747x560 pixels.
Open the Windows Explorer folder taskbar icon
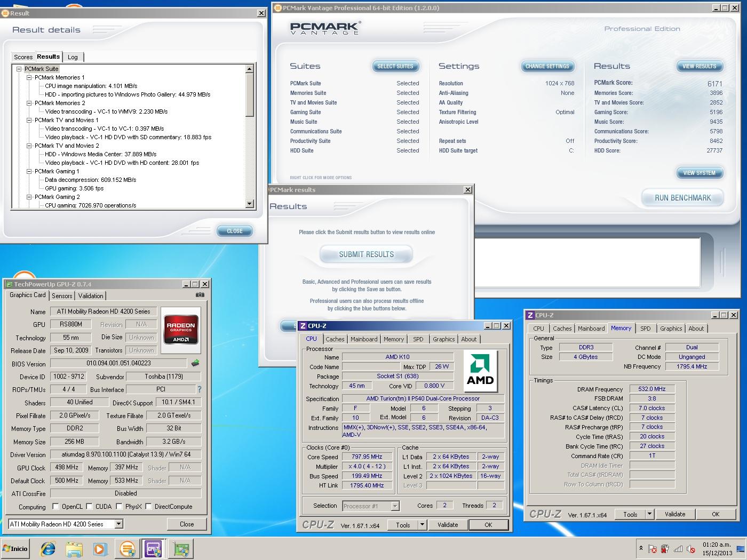[74, 549]
